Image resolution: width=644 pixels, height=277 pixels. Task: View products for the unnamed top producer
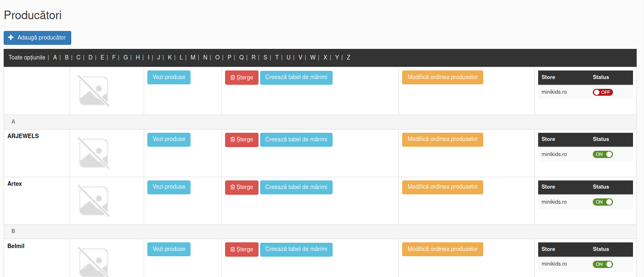pos(169,77)
